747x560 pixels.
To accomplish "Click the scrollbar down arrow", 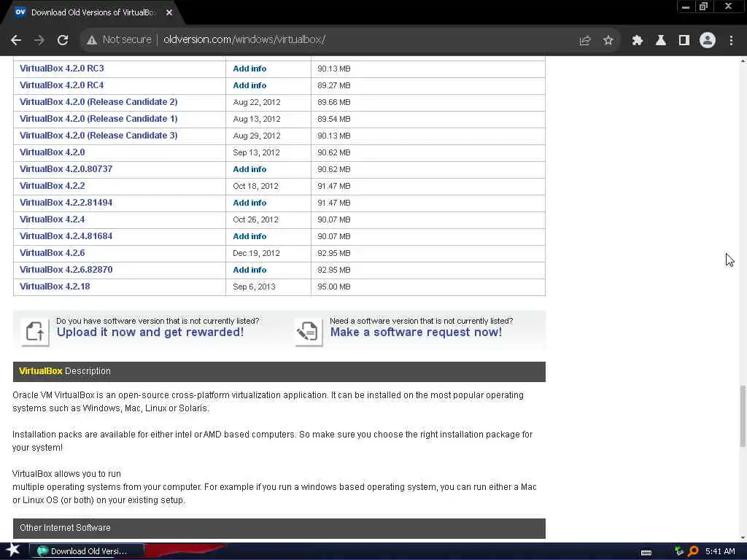I will click(743, 537).
